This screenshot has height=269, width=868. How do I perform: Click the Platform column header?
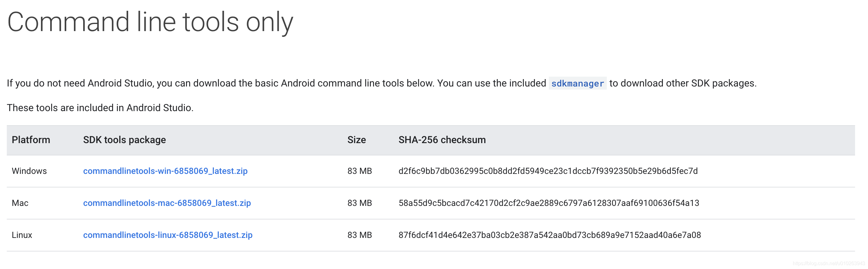(31, 140)
